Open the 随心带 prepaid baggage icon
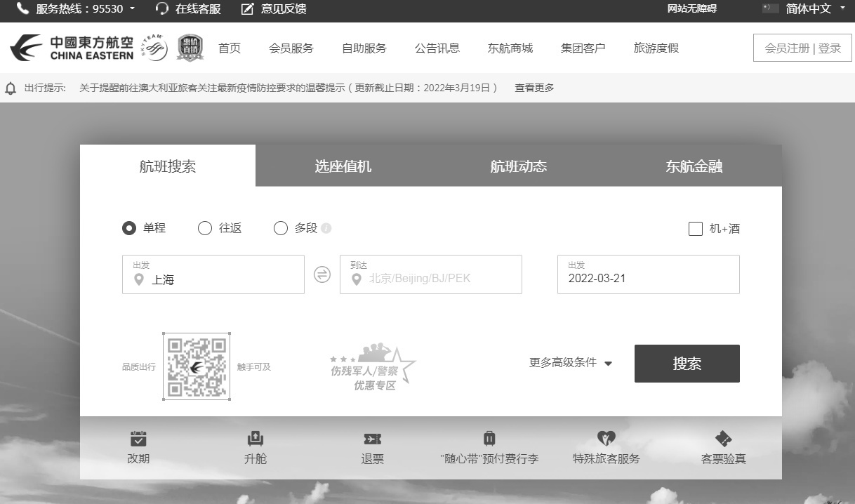 pos(489,447)
